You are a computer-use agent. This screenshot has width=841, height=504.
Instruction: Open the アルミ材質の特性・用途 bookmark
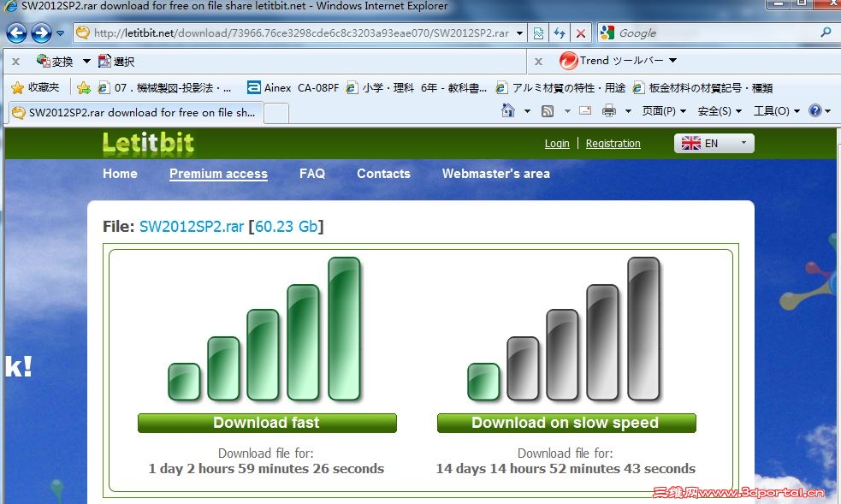[x=561, y=88]
